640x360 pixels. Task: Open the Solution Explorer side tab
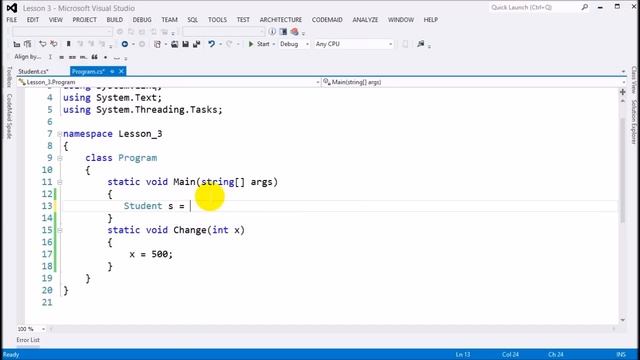(x=633, y=122)
